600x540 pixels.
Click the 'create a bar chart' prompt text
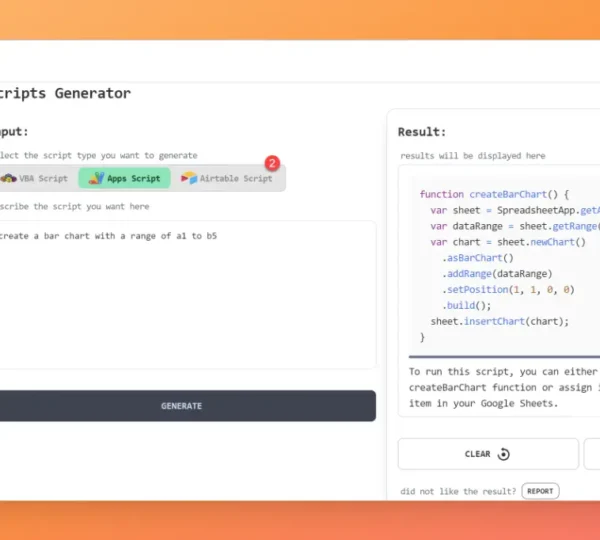[x=108, y=236]
